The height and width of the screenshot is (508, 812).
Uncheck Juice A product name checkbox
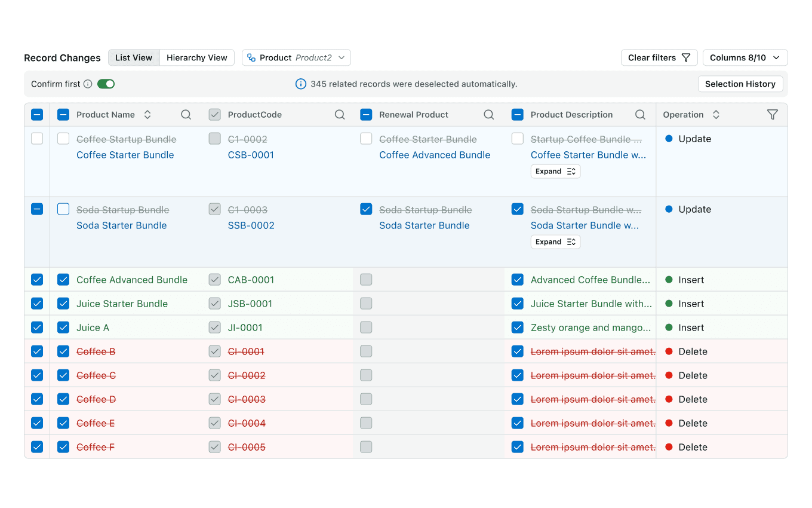click(63, 328)
